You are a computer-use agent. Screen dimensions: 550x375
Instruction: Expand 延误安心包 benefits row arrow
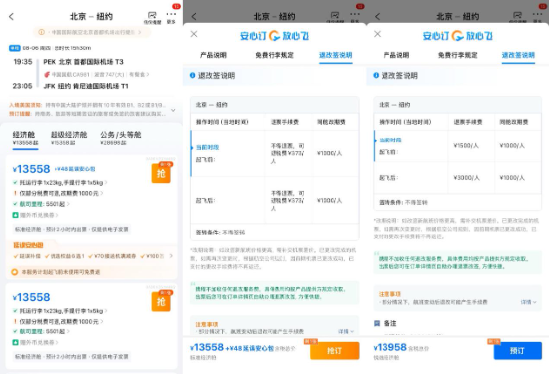pos(171,256)
